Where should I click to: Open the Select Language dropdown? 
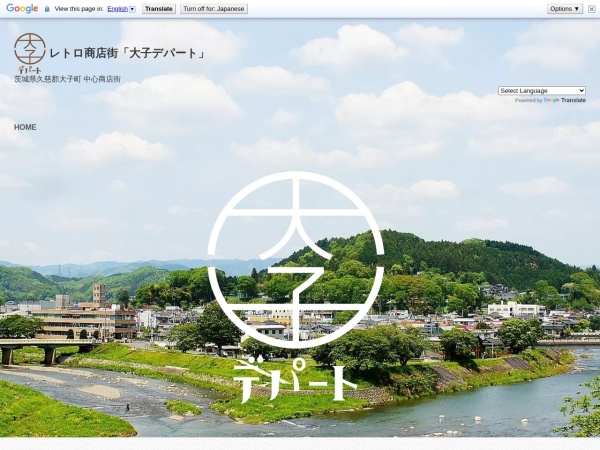[x=542, y=91]
